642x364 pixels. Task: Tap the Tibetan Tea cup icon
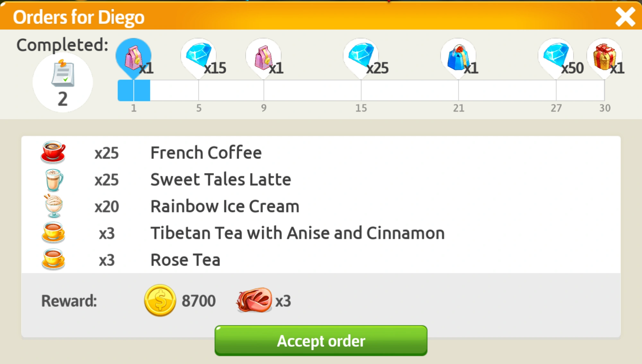tap(54, 232)
